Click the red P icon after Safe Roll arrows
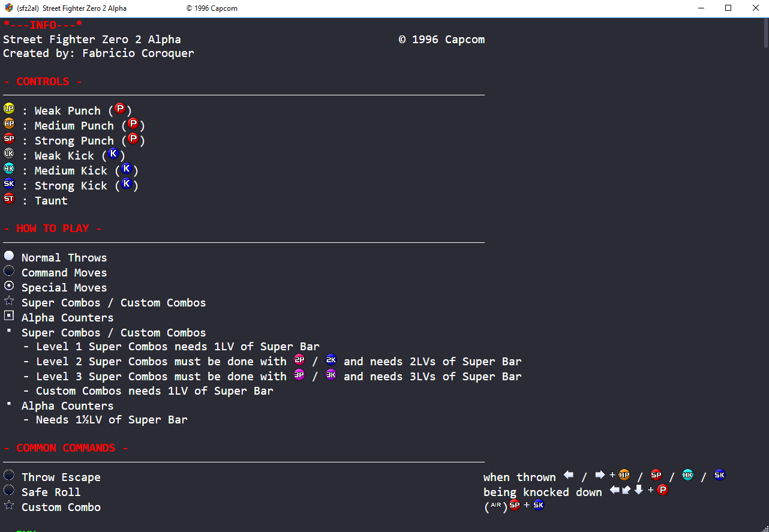Viewport: 769px width, 532px height. pyautogui.click(x=662, y=490)
